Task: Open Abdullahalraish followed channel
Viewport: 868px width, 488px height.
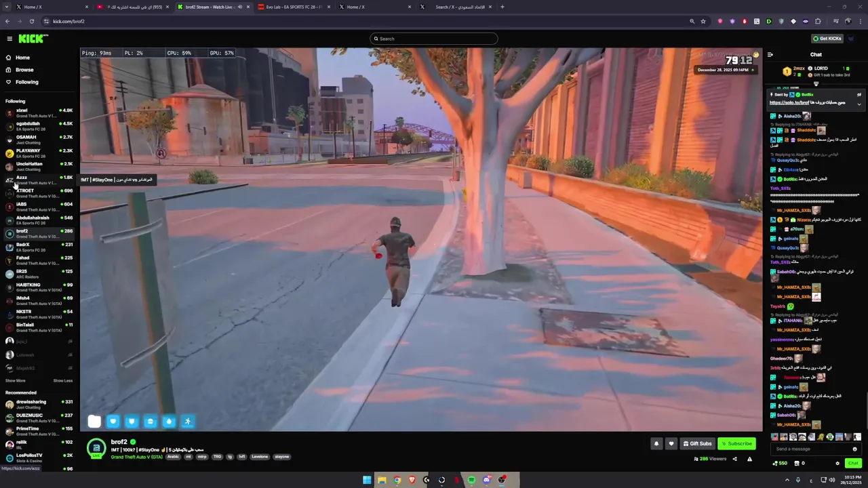Action: click(x=38, y=220)
